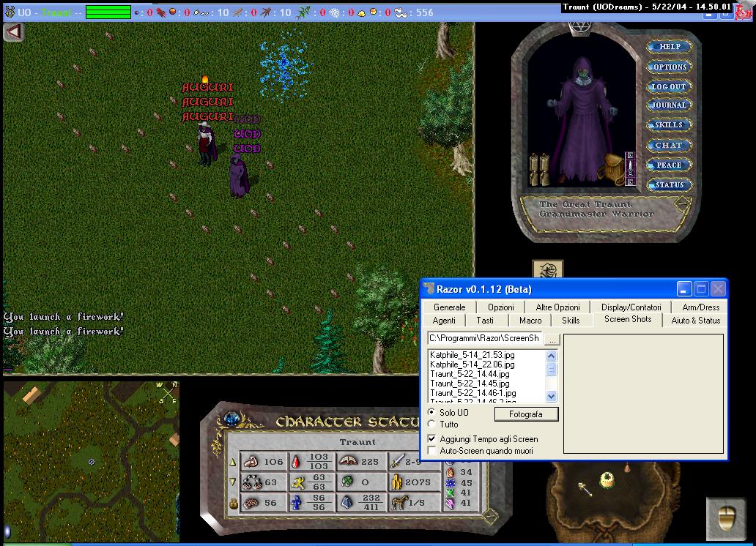This screenshot has height=546, width=756.
Task: Select the Tutto radio button
Action: tap(431, 424)
